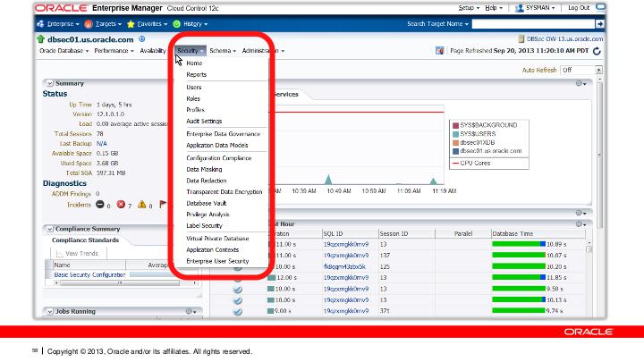Click the Last Backup N/A link
The image size is (644, 362).
point(101,144)
